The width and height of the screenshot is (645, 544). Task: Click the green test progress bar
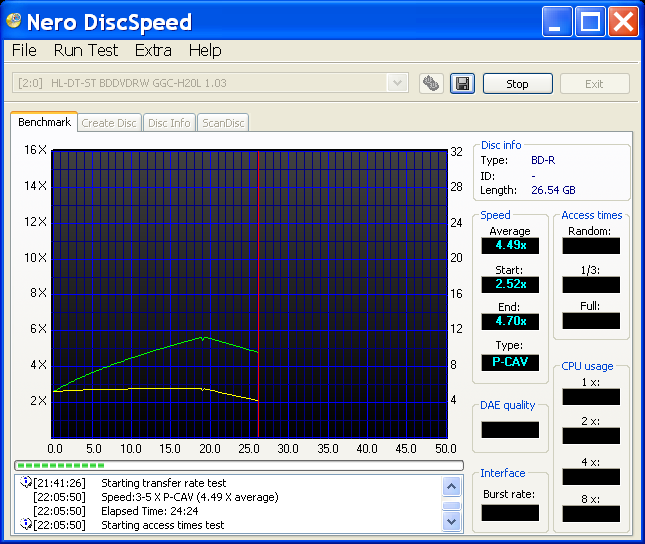pos(239,465)
